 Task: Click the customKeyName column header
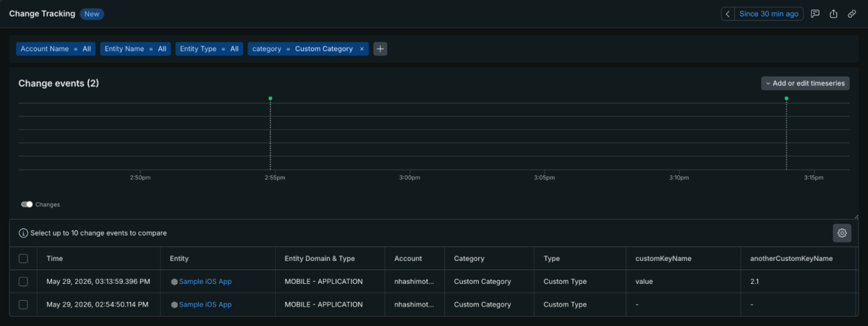(665, 258)
